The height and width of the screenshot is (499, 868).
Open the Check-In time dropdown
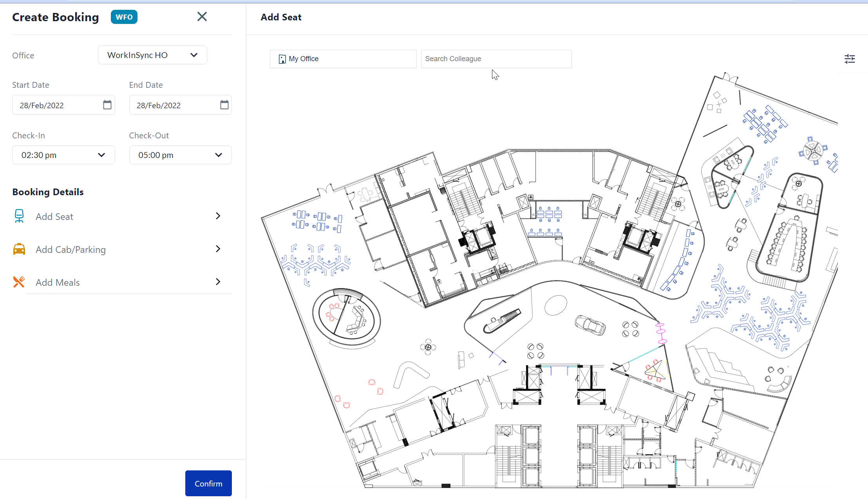point(101,155)
